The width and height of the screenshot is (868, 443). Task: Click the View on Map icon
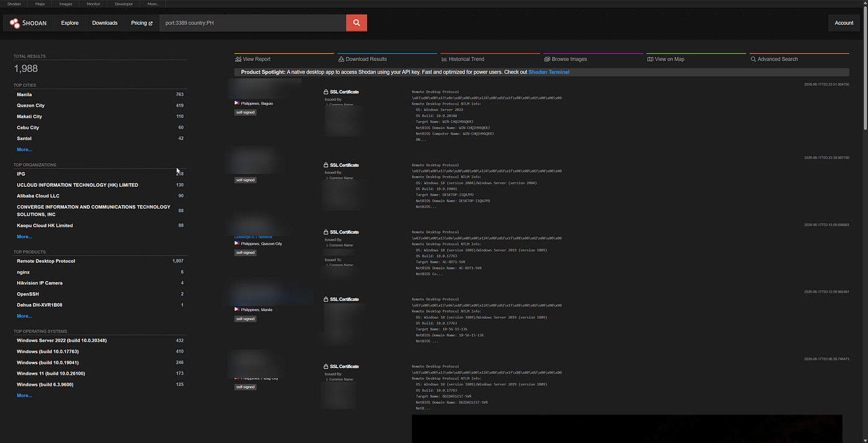click(650, 59)
